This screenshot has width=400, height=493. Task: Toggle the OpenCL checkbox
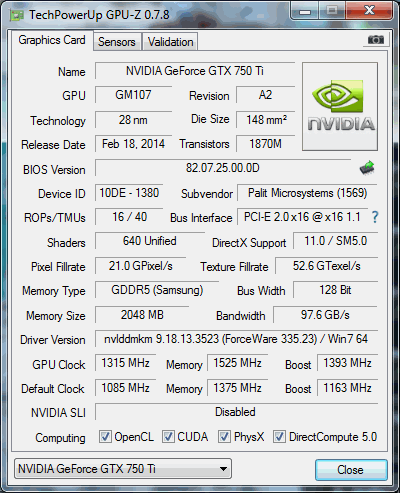(105, 437)
